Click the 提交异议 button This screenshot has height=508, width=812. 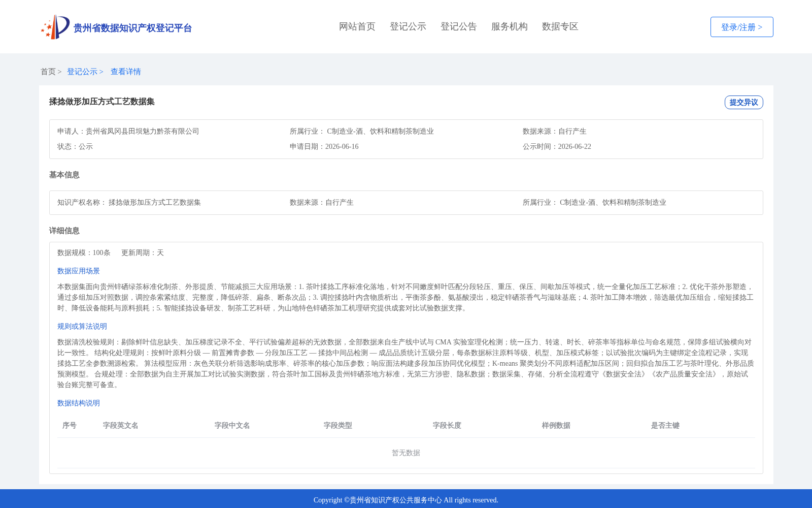pos(743,102)
